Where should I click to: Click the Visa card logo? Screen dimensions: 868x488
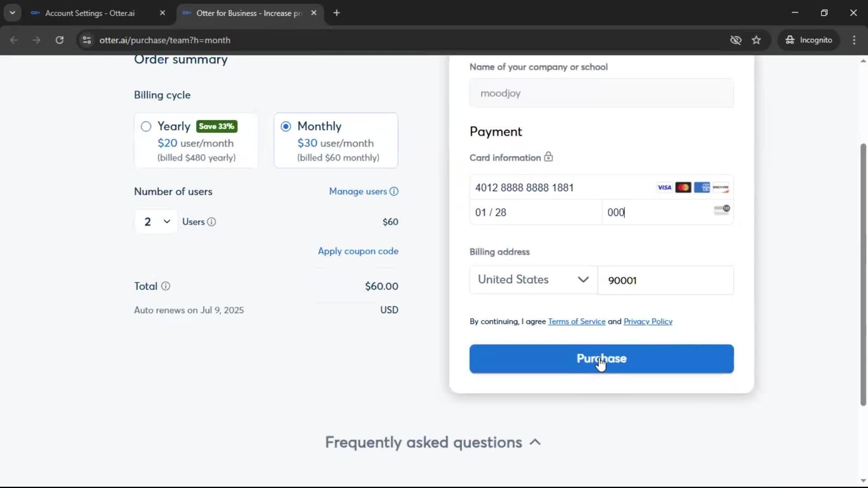(664, 188)
